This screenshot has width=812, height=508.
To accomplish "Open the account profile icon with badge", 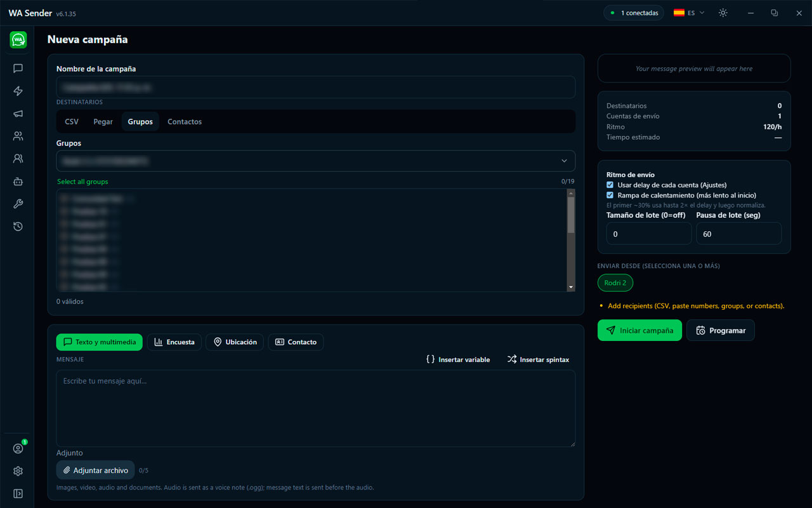I will pyautogui.click(x=18, y=448).
